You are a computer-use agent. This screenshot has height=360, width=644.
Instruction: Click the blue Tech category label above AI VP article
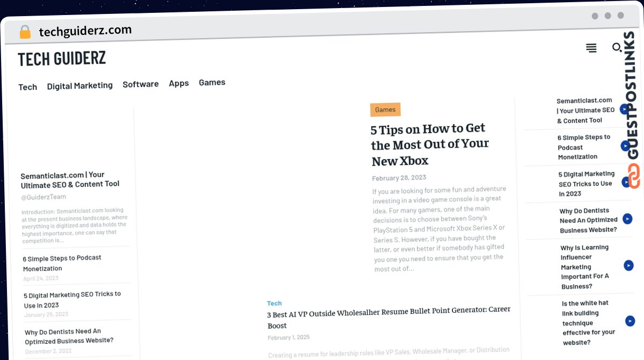click(x=274, y=304)
